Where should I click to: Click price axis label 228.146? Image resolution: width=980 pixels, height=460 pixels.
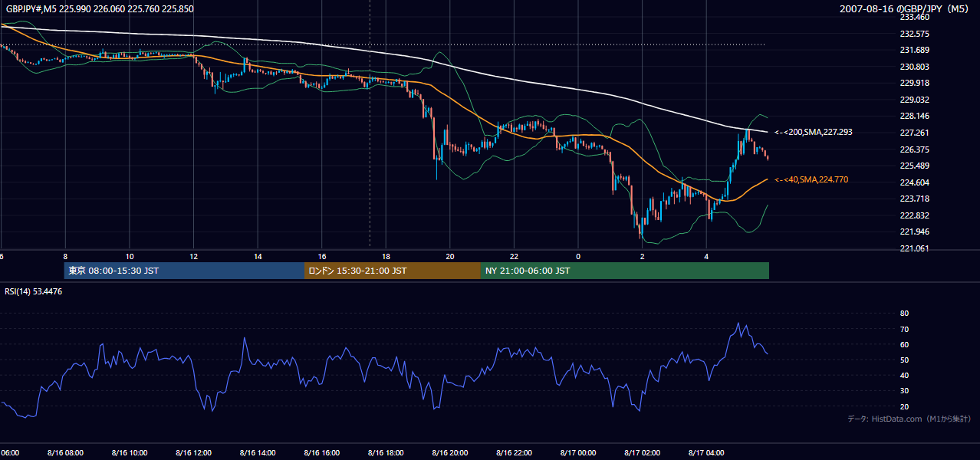click(915, 117)
